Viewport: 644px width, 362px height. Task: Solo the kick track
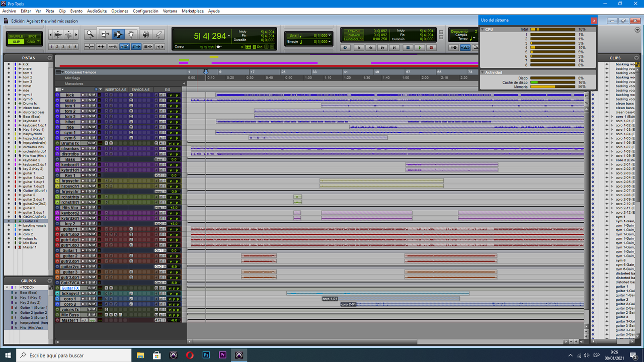[x=90, y=95]
